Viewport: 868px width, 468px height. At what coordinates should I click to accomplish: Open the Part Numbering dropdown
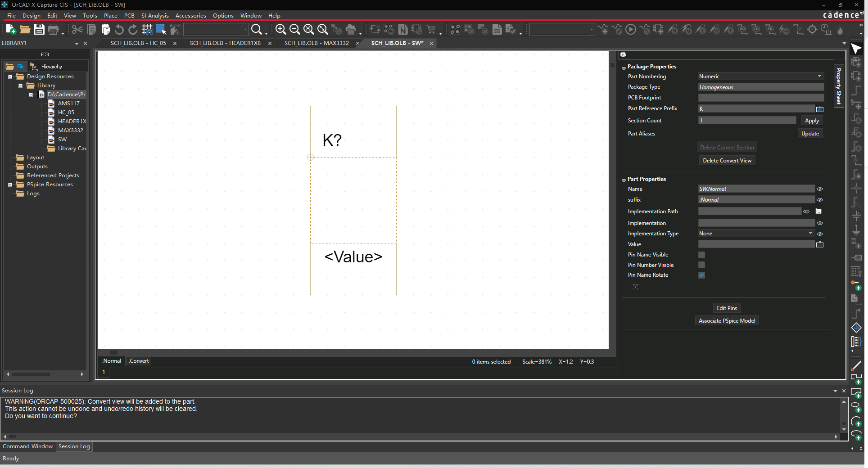pyautogui.click(x=819, y=76)
